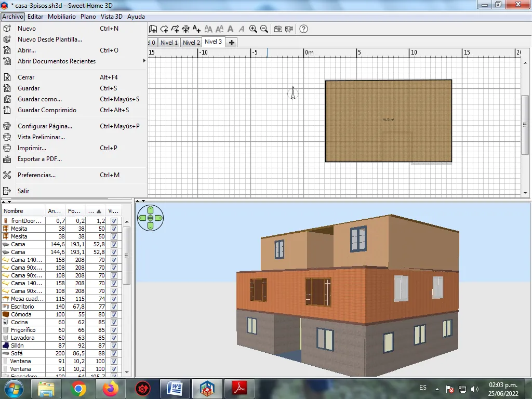532x399 pixels.
Task: Open Preferencias… from the Archivo menu
Action: point(74,175)
